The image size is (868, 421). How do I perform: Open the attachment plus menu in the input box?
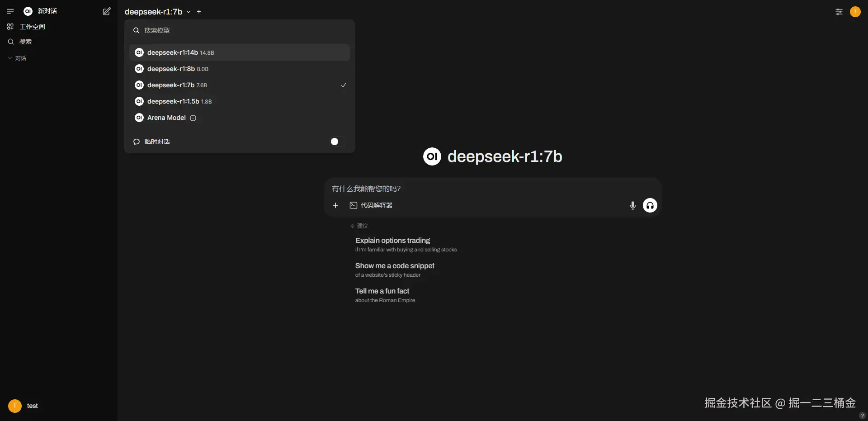pos(335,205)
